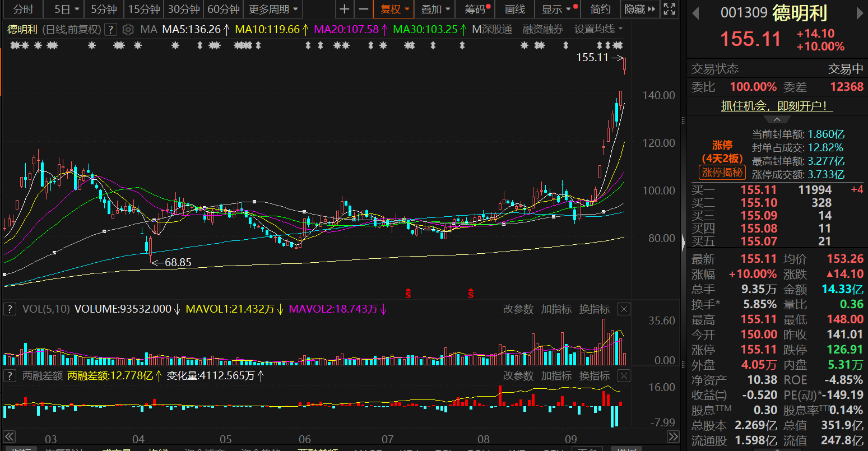This screenshot has width=868, height=451.
Task: Go to previous stock using left arrow
Action: (x=695, y=13)
